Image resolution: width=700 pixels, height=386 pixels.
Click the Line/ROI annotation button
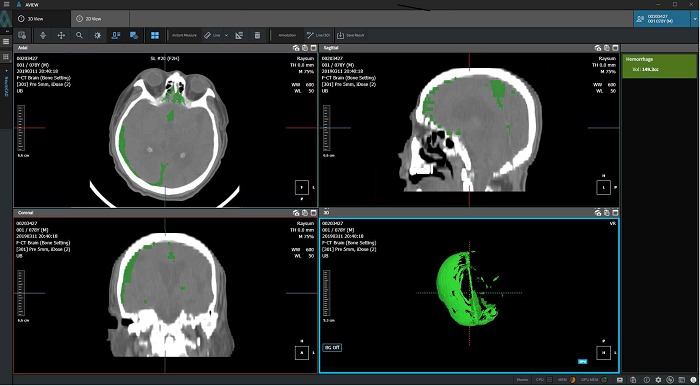click(x=319, y=35)
